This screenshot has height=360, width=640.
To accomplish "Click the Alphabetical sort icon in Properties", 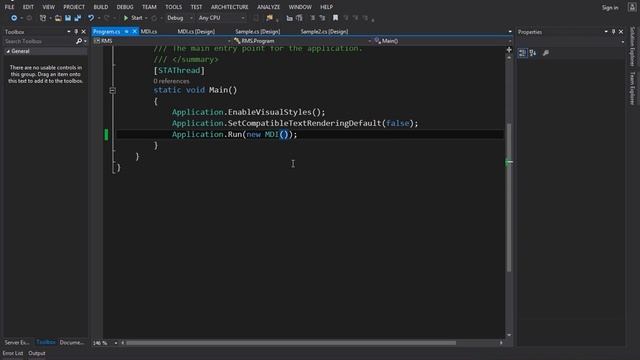I will (533, 53).
